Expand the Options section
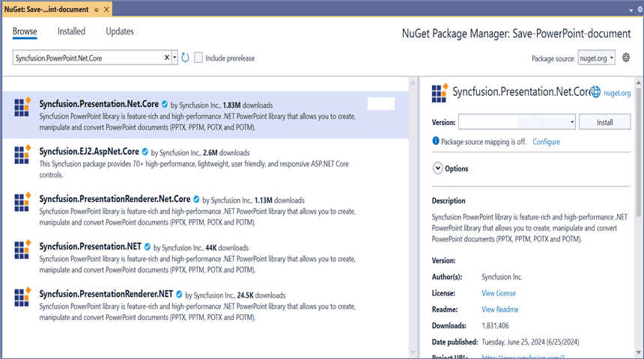 438,168
